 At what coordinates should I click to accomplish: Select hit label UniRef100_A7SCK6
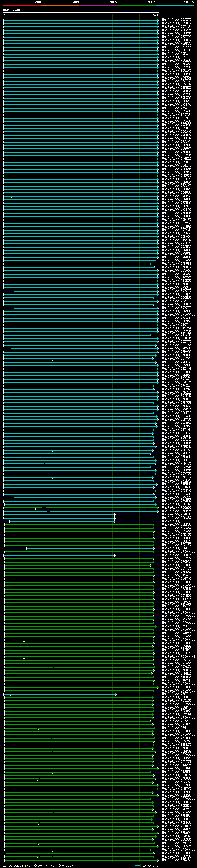click(x=177, y=626)
